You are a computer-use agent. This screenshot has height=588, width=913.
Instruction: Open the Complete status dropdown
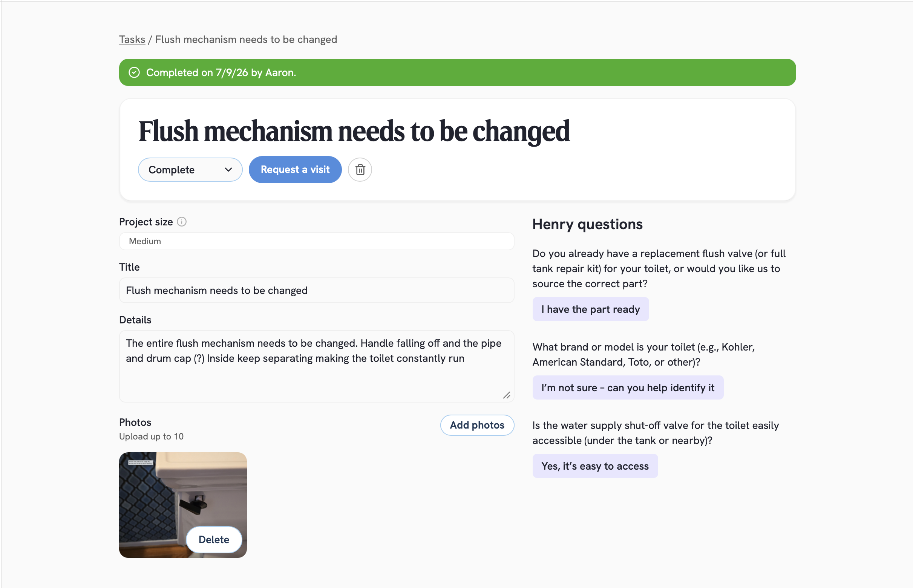(x=190, y=170)
